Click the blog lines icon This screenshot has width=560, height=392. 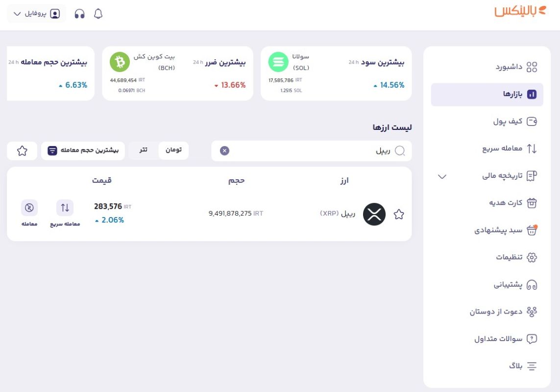pyautogui.click(x=532, y=366)
